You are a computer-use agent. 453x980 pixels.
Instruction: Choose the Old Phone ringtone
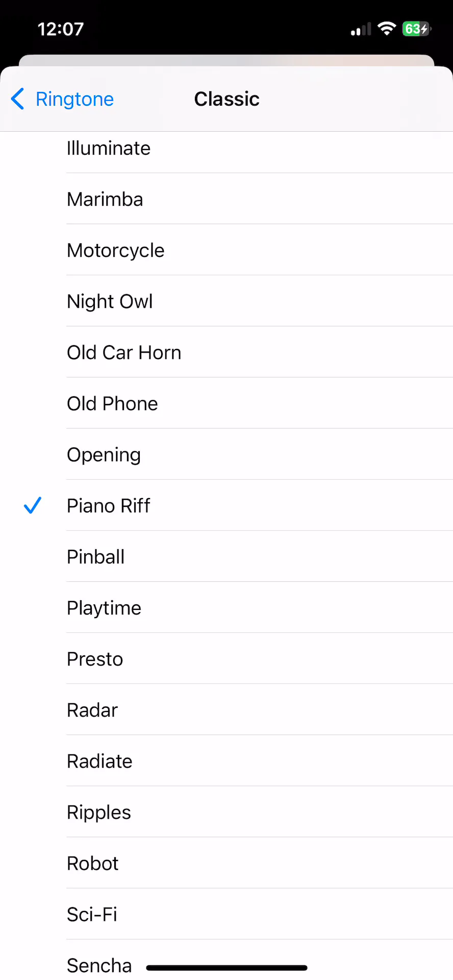112,404
